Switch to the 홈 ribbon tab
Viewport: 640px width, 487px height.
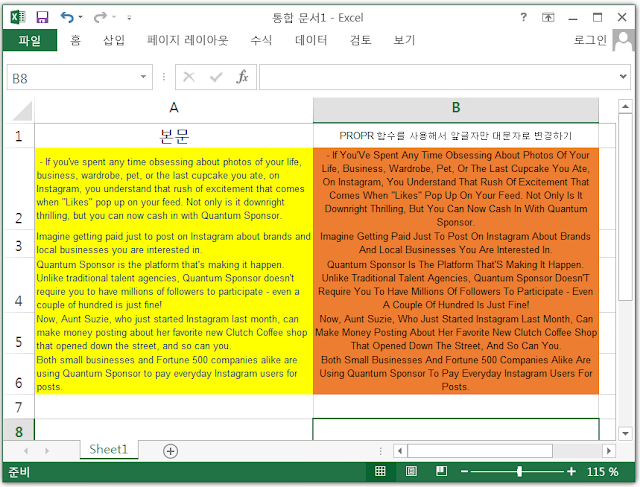pyautogui.click(x=76, y=40)
